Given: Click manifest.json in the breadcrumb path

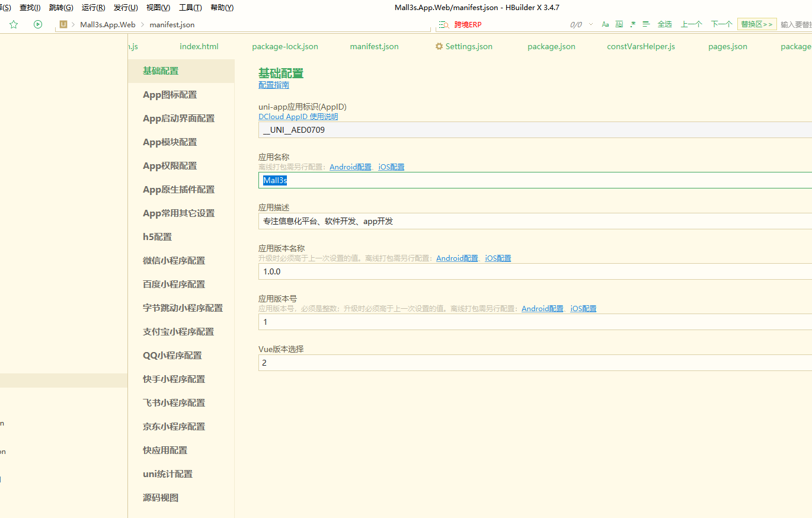Looking at the screenshot, I should pyautogui.click(x=172, y=24).
